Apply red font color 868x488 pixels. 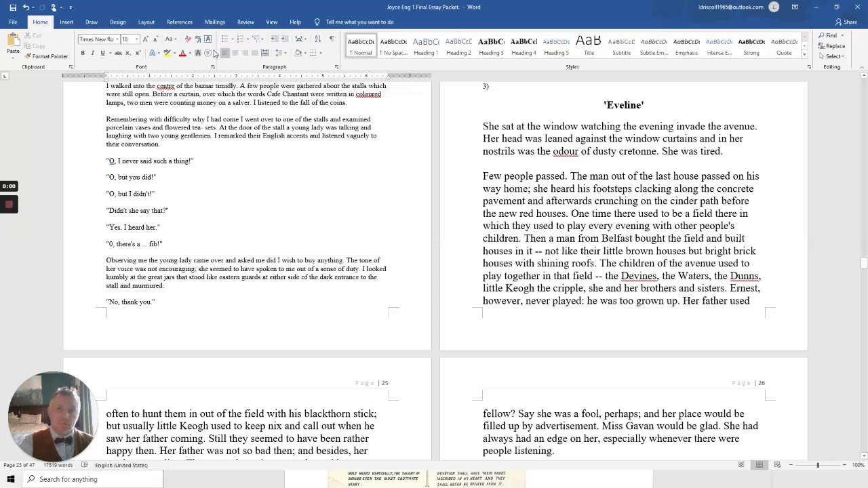(x=182, y=53)
